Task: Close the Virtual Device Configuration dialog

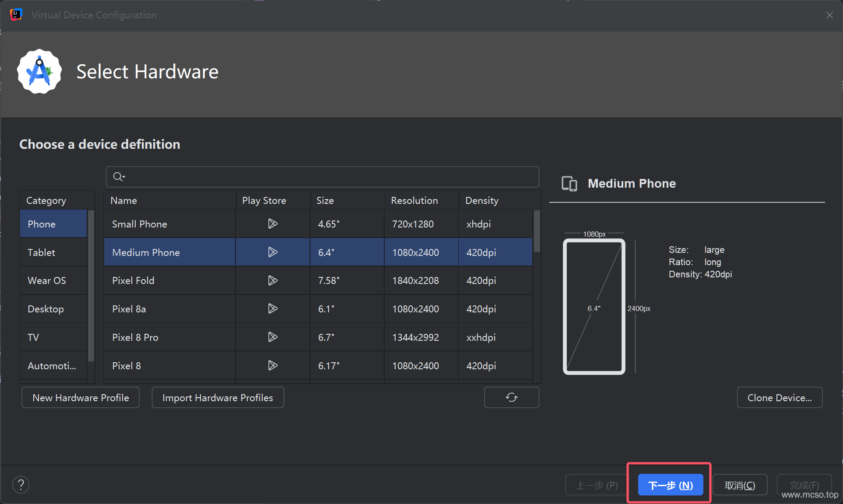Action: click(829, 15)
